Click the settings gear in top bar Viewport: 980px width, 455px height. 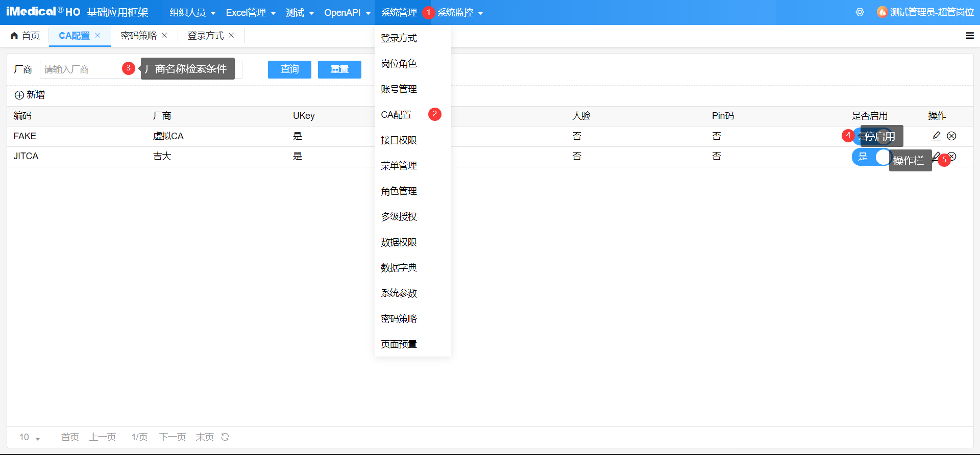point(860,12)
